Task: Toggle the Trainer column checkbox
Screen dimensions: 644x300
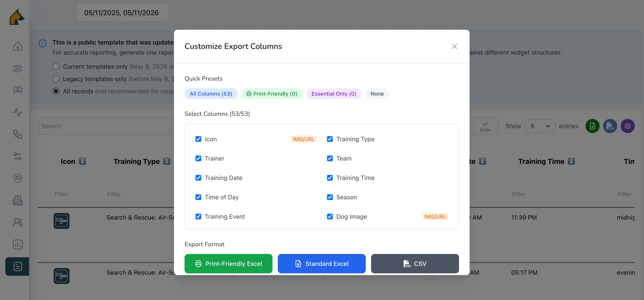Action: pyautogui.click(x=198, y=158)
